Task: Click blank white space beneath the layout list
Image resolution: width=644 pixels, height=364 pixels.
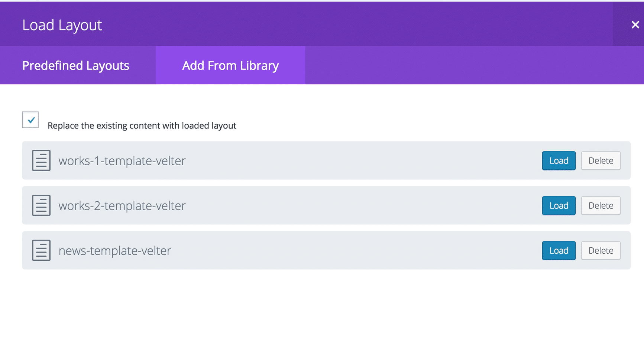Action: (x=322, y=316)
